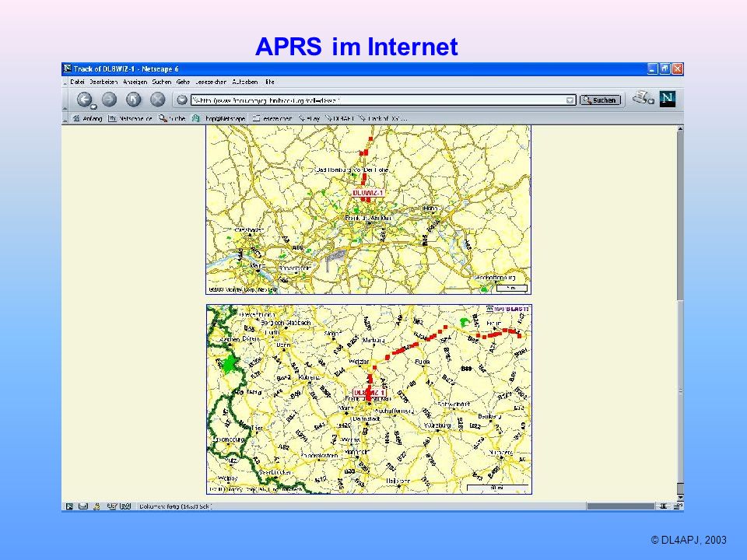The width and height of the screenshot is (747, 560).
Task: Click the security lock icon in the status bar
Action: click(x=678, y=506)
